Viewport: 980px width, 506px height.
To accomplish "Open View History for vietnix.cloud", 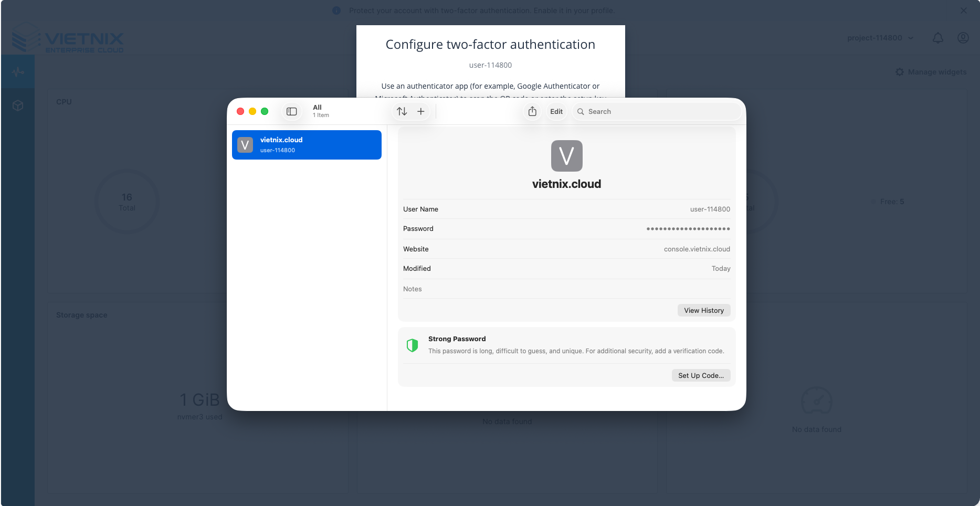I will tap(704, 310).
